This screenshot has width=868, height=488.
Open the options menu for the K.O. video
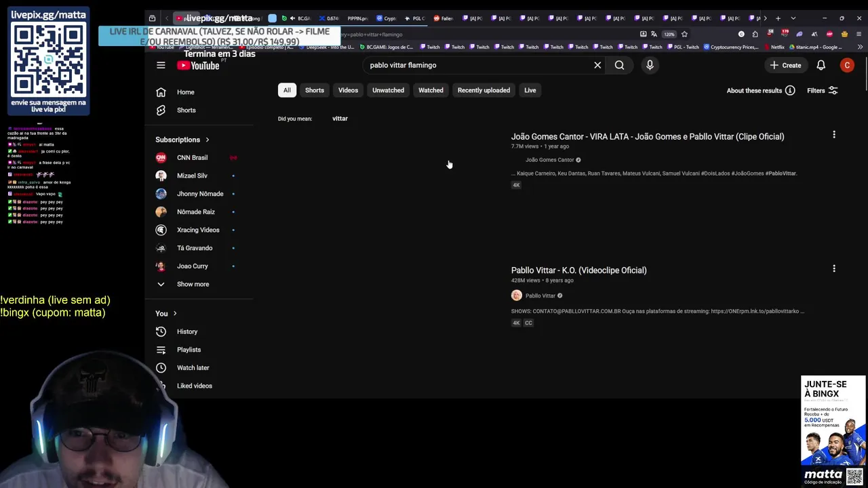click(834, 268)
